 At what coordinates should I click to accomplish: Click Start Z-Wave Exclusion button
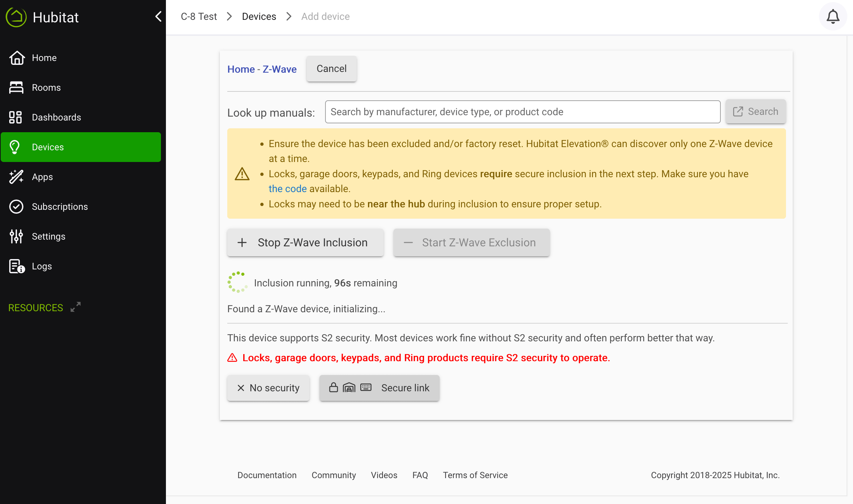471,242
